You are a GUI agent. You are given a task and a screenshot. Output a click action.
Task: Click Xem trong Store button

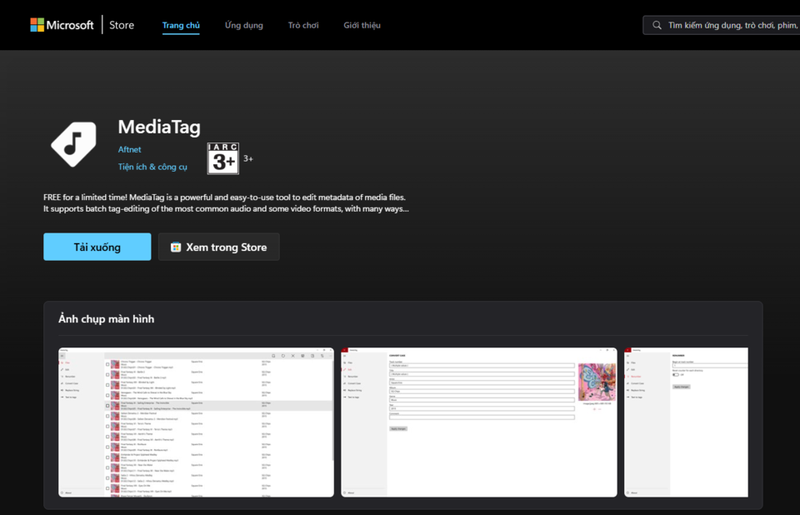pos(219,247)
